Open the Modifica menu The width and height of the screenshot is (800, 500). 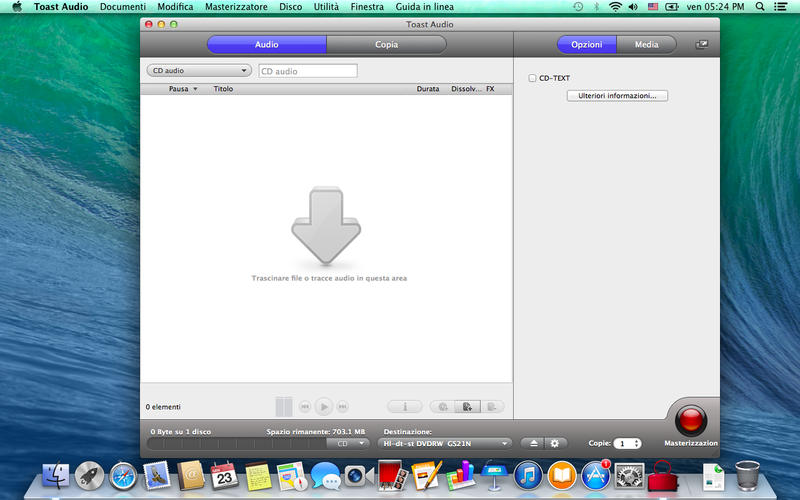coord(175,7)
